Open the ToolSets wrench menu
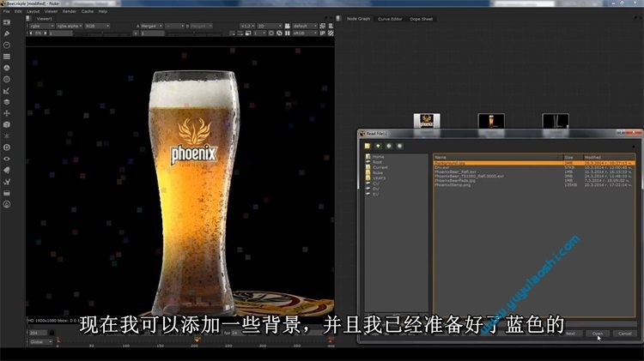Viewport: 644px width, 361px height. pos(7,181)
